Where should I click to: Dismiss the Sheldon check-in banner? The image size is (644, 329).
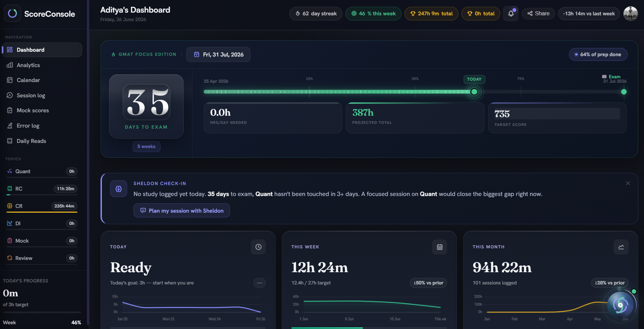pos(628,183)
